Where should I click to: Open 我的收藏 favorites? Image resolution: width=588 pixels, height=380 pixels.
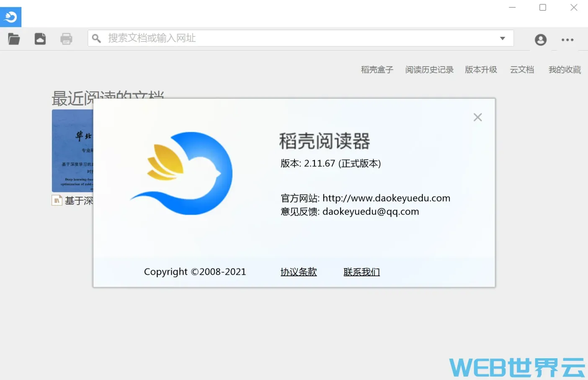(x=565, y=69)
